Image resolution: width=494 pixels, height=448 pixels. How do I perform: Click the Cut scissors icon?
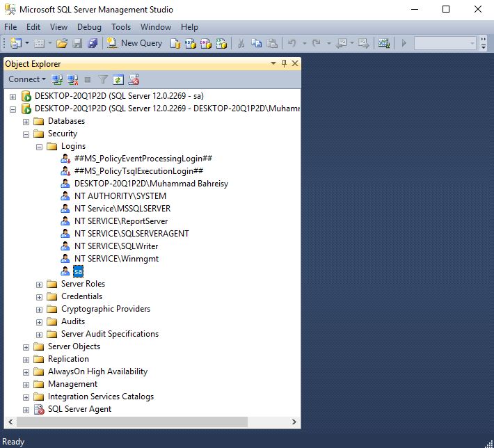[x=241, y=43]
